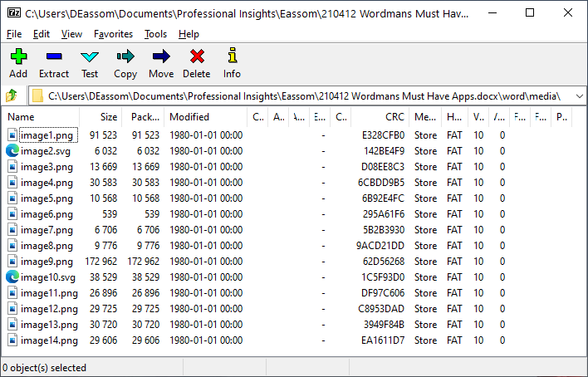Click the image14.png file icon
Image resolution: width=588 pixels, height=377 pixels.
[12, 340]
